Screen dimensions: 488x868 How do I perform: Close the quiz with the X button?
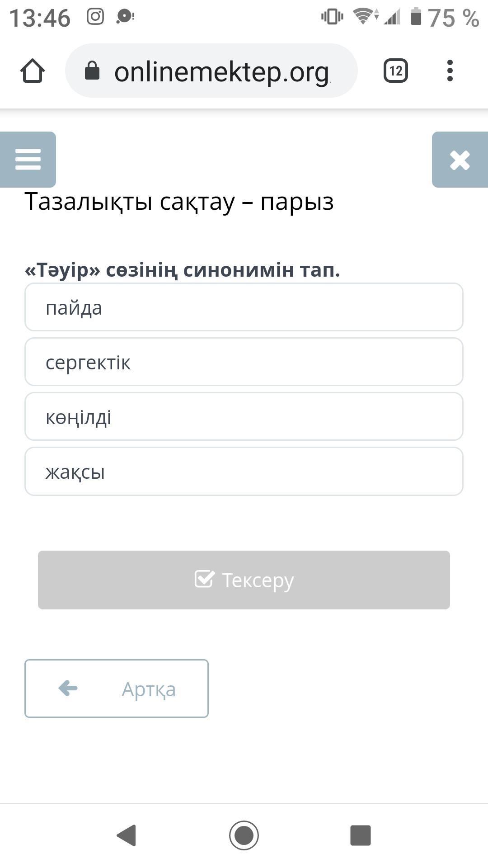tap(460, 160)
